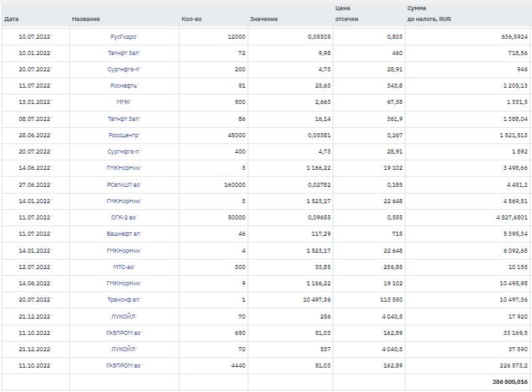
Task: Click sum 10 155 in МТС-ао row
Action: click(518, 267)
